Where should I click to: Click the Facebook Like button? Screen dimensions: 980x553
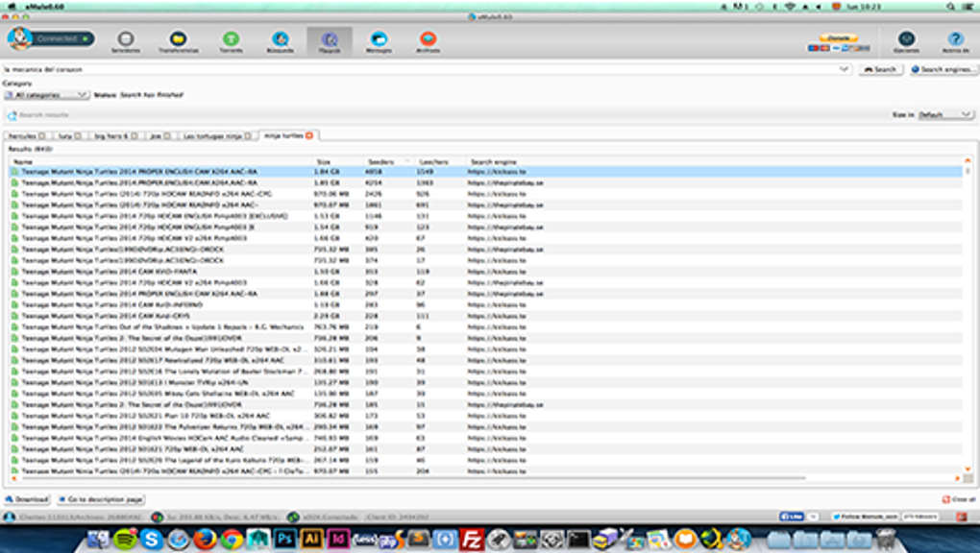tap(792, 517)
